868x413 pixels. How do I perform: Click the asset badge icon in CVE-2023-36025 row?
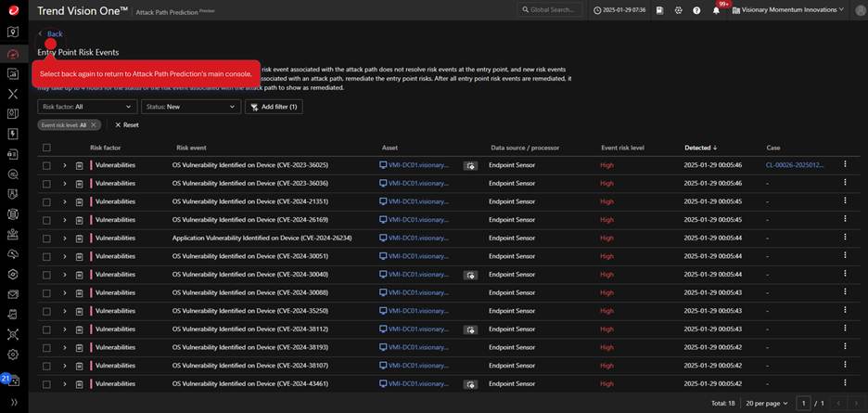coord(470,166)
